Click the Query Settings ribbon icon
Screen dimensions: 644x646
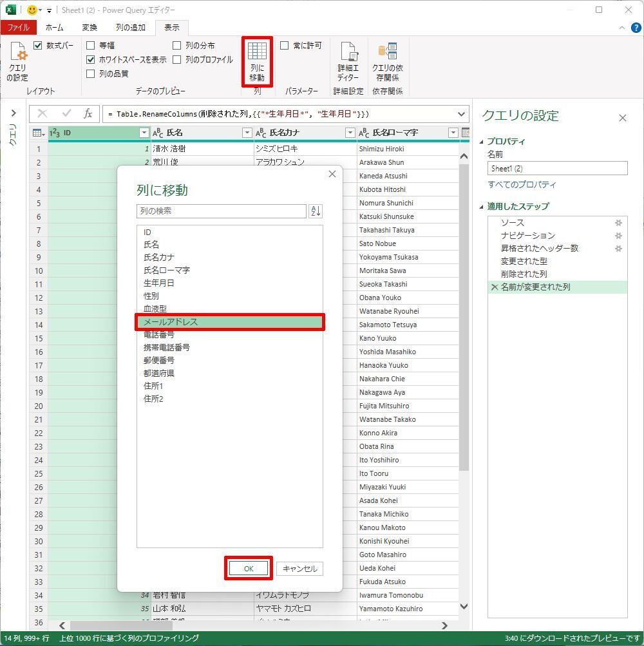tap(17, 62)
